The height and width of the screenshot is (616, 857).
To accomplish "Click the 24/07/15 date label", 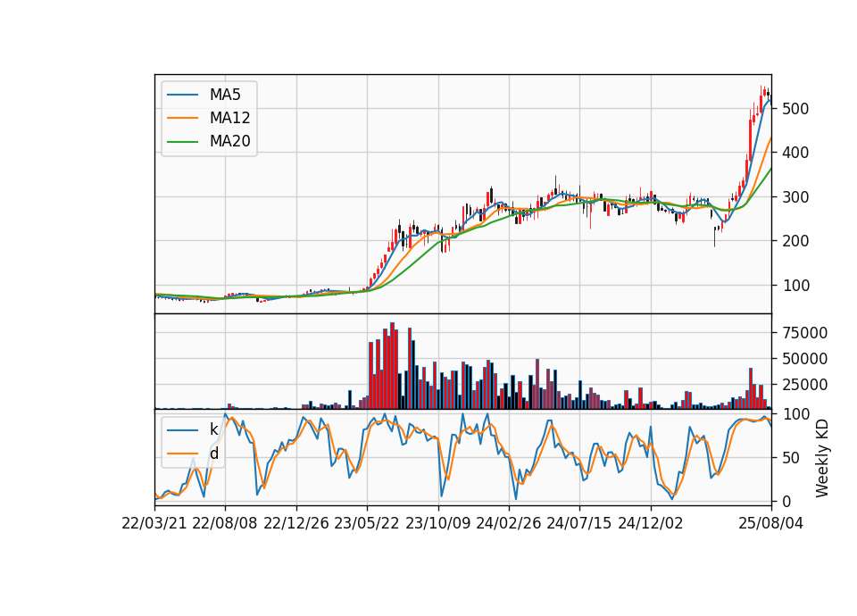I will [579, 523].
